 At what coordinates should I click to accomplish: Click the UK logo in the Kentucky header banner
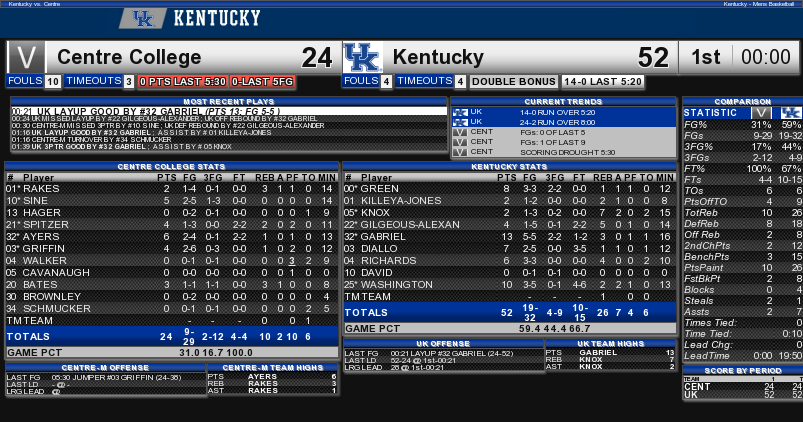pos(143,19)
